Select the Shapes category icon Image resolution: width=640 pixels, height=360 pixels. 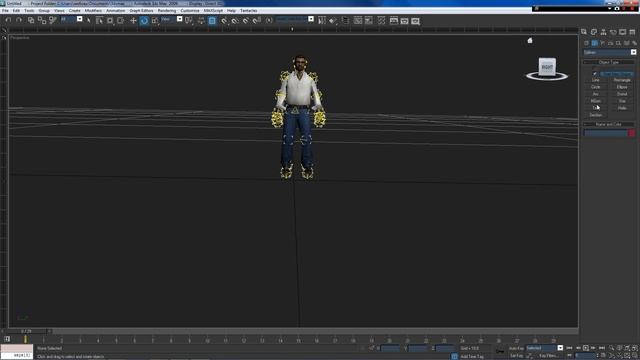point(595,43)
